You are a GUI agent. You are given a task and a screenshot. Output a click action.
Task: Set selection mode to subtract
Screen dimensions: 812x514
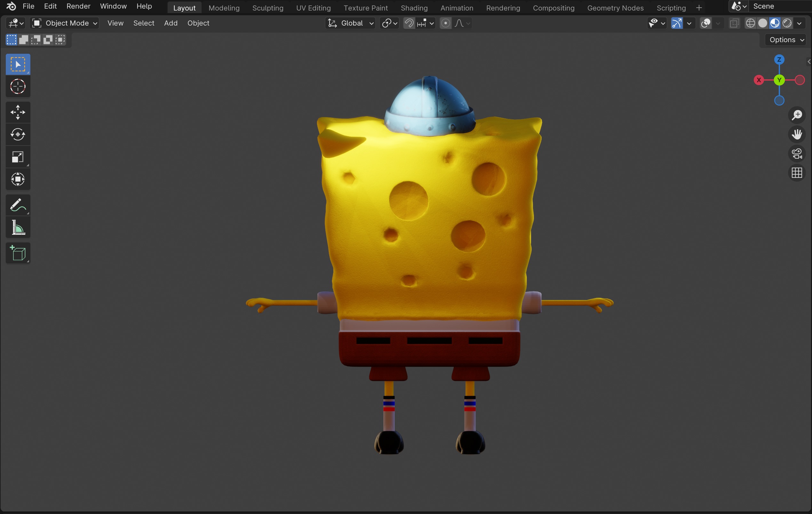36,40
